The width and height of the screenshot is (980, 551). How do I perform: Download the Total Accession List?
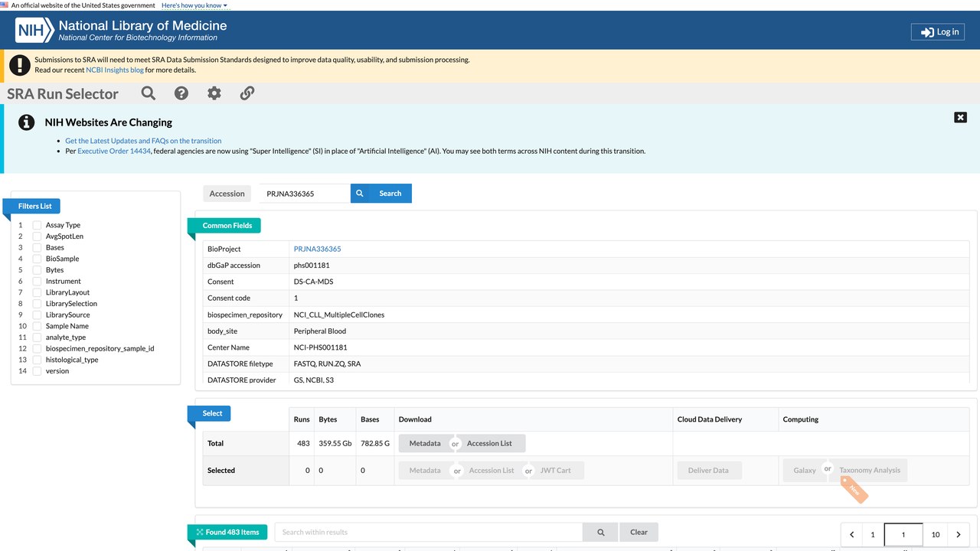point(489,443)
